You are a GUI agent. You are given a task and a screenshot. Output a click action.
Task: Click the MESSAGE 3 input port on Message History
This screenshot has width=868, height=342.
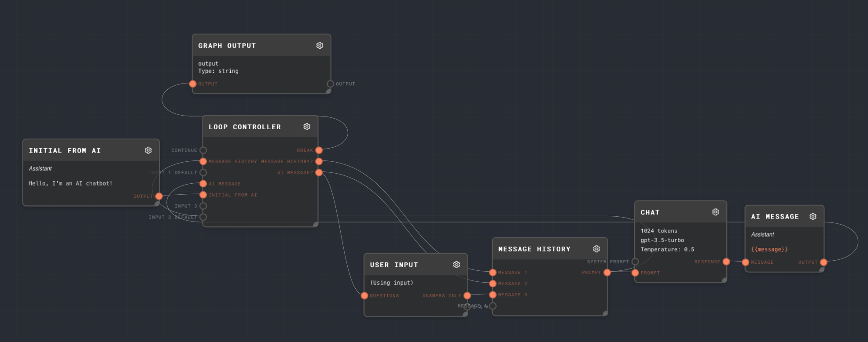(493, 295)
